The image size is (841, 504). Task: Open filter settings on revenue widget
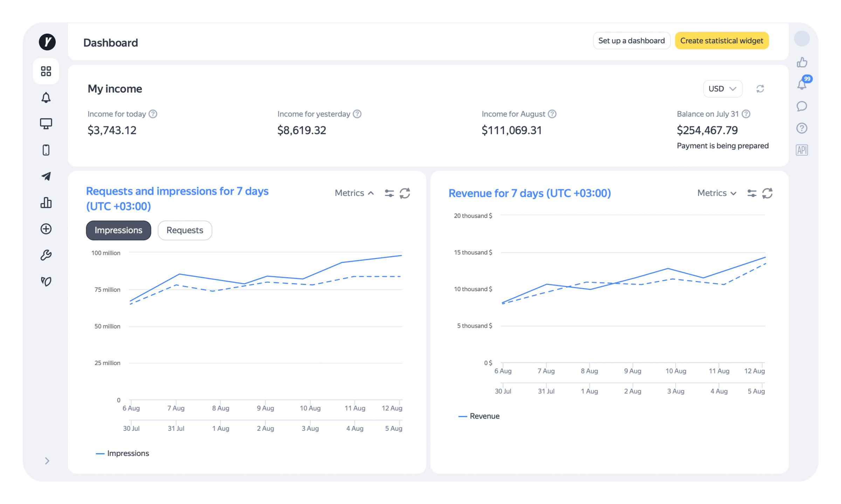point(752,193)
